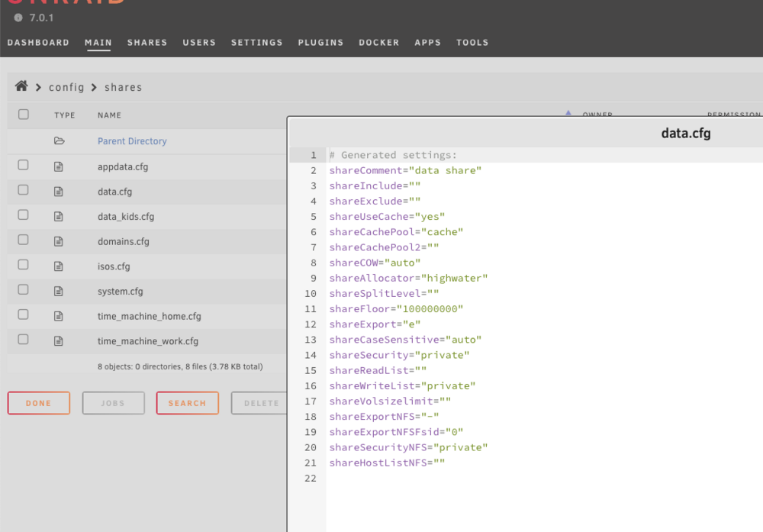Screen dimensions: 763x532
Task: Click the time_machine_home.cfg file name
Action: click(150, 316)
